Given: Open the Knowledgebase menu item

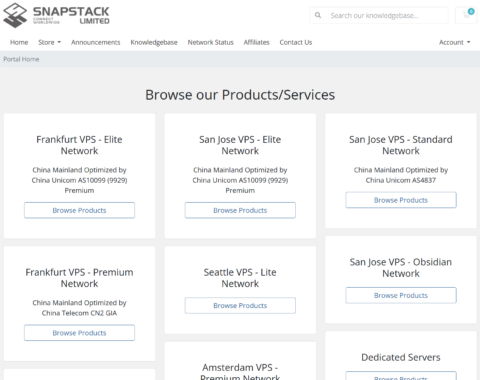Looking at the screenshot, I should (x=154, y=42).
